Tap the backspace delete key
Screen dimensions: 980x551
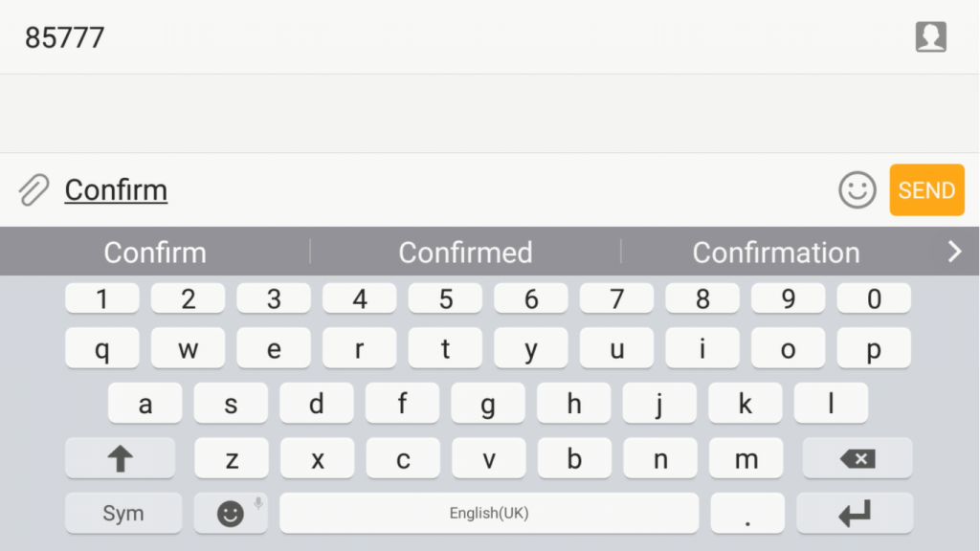click(857, 458)
